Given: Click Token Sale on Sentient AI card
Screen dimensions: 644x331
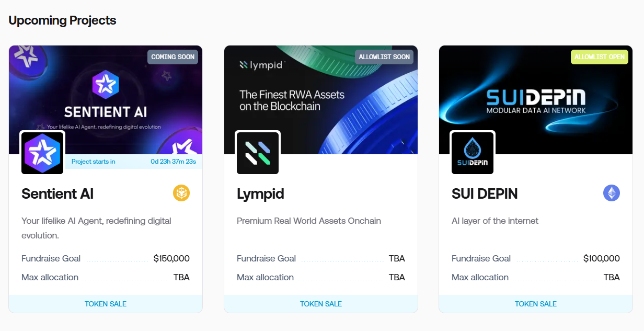Looking at the screenshot, I should point(106,304).
